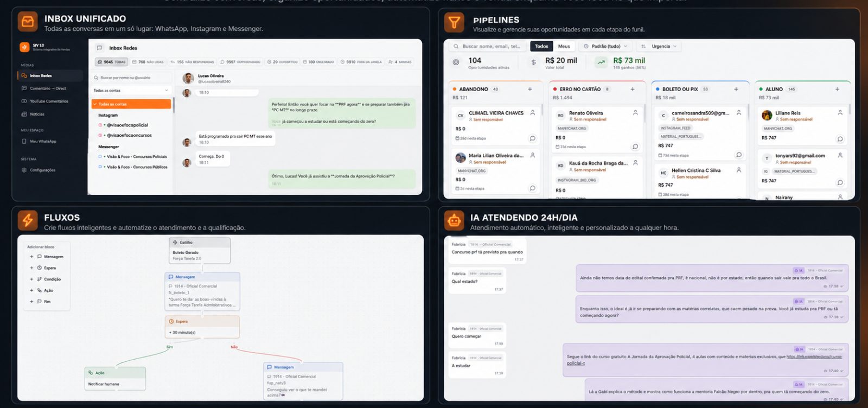The height and width of the screenshot is (408, 868).
Task: Open the Gatilho Boleto Gerado node
Action: point(200,250)
